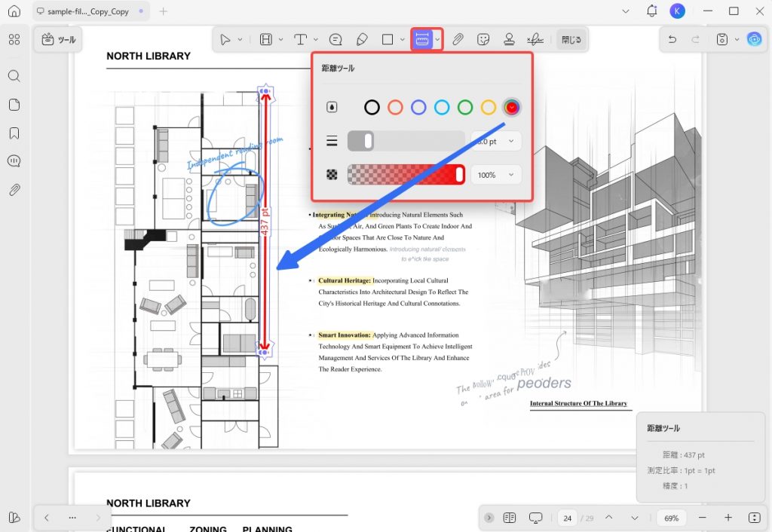Choose the purple-blue color swatch
This screenshot has width=772, height=532.
[x=418, y=107]
